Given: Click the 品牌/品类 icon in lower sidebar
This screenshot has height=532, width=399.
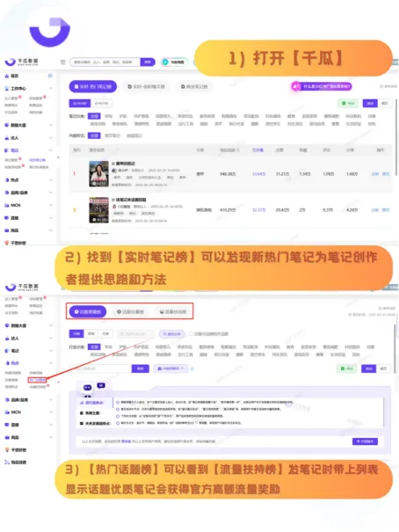Looking at the screenshot, I should click(6, 400).
